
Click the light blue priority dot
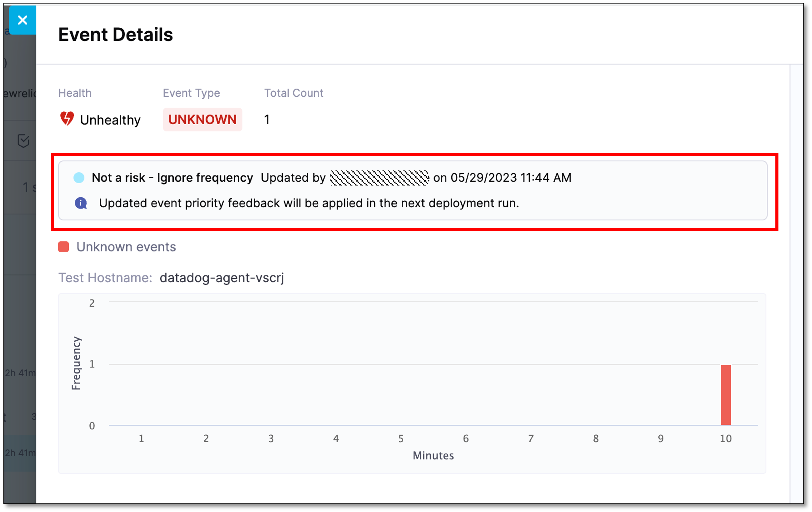pos(79,178)
